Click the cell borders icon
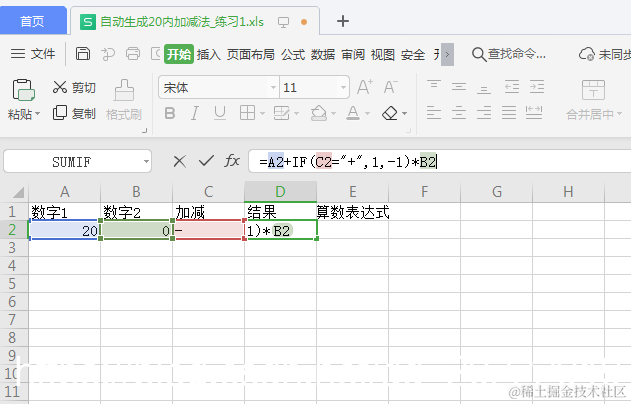Image resolution: width=631 pixels, height=404 pixels. [247, 113]
